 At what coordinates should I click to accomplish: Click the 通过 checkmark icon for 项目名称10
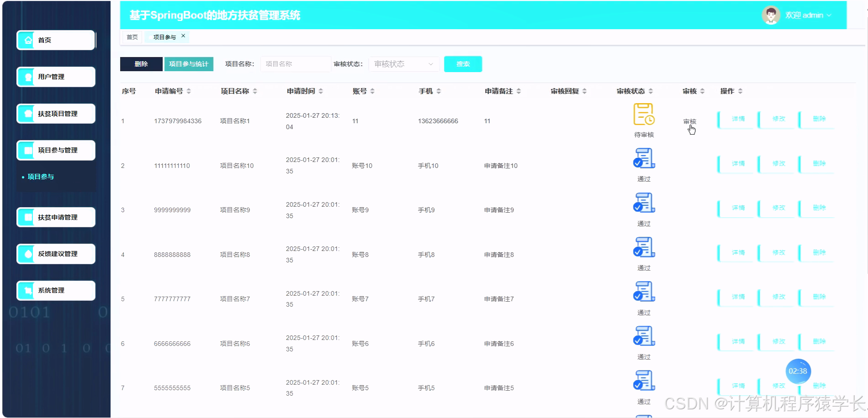[643, 158]
